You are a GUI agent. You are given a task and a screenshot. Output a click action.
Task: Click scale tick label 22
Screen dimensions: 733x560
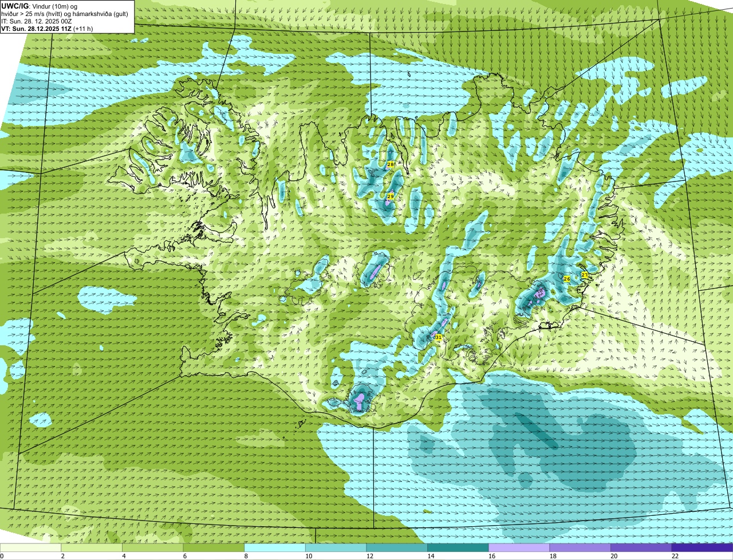point(675,556)
